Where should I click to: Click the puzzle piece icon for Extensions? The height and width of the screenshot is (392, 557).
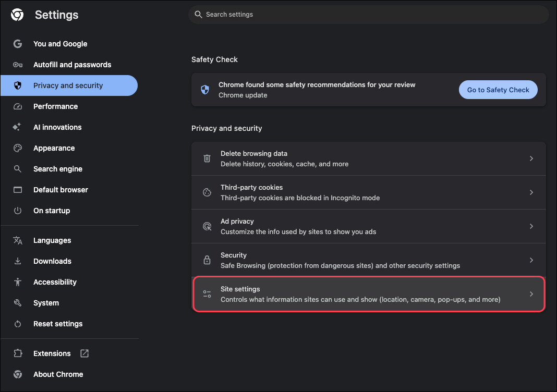pyautogui.click(x=17, y=353)
